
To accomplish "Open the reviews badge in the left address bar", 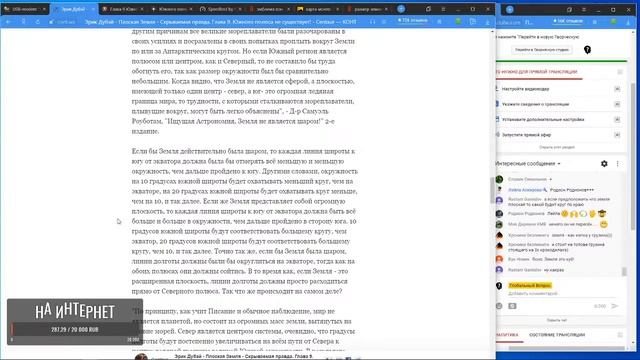I will [x=412, y=20].
